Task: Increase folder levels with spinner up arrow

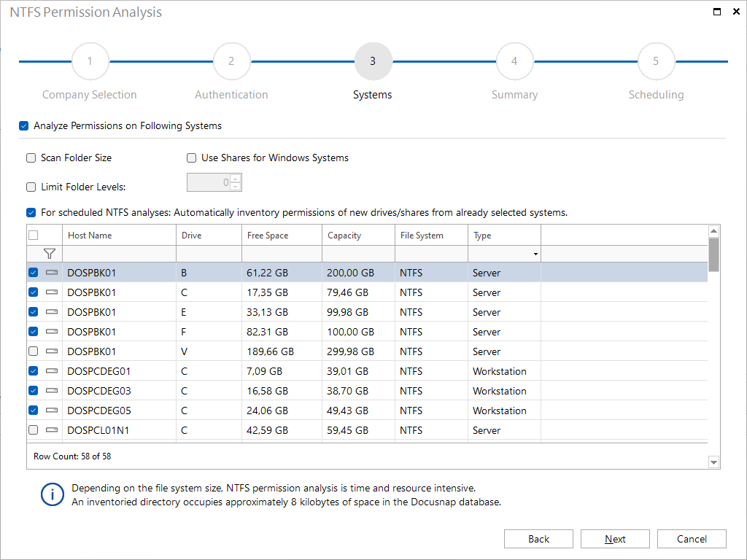Action: pyautogui.click(x=236, y=179)
